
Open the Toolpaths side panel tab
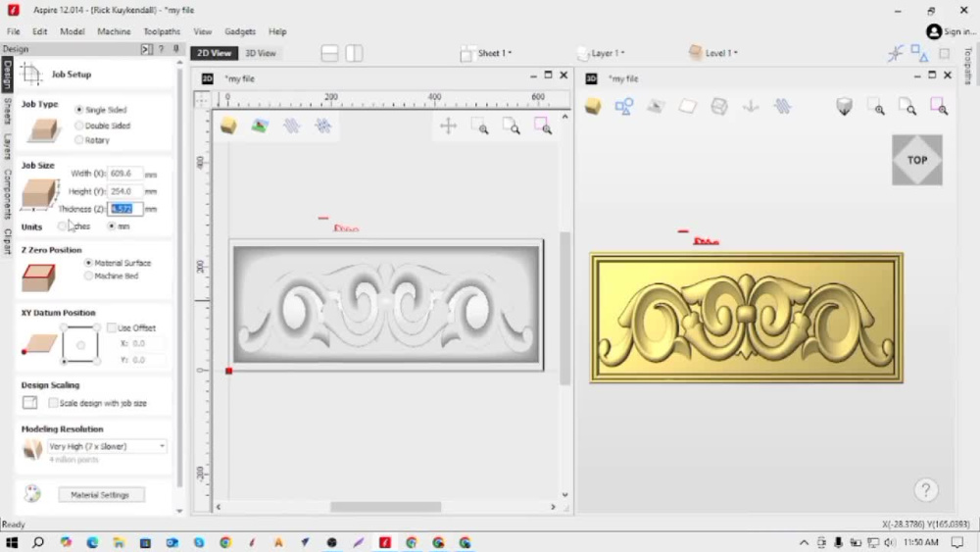969,65
